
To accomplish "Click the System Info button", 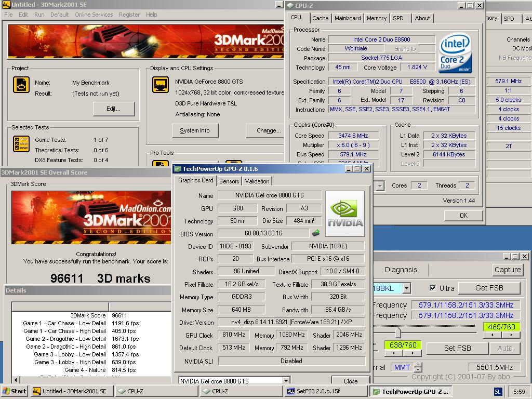I will coord(195,130).
